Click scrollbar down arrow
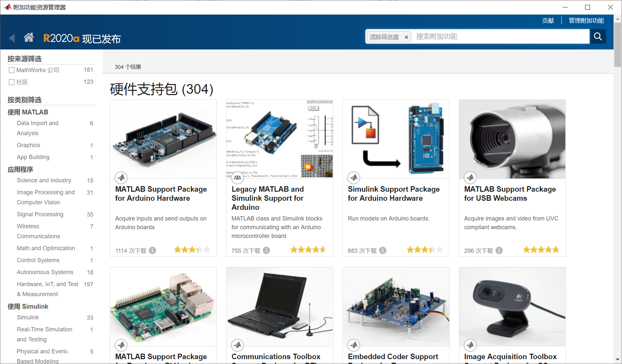622x364 pixels. (x=617, y=359)
